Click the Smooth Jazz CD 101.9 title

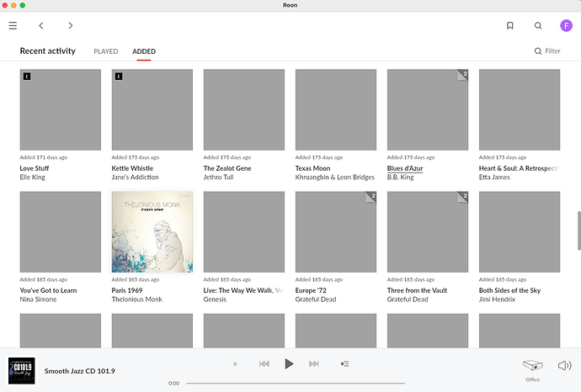[x=80, y=371]
